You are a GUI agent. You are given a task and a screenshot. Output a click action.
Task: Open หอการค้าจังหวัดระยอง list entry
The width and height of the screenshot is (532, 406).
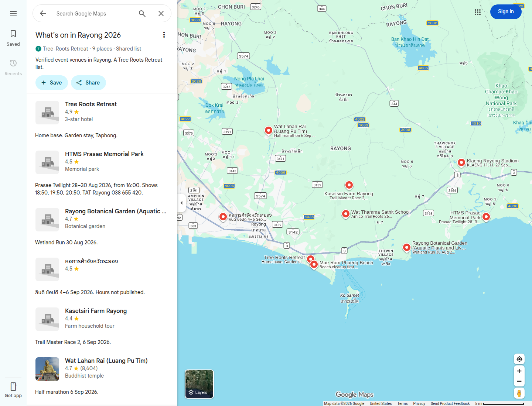102,269
